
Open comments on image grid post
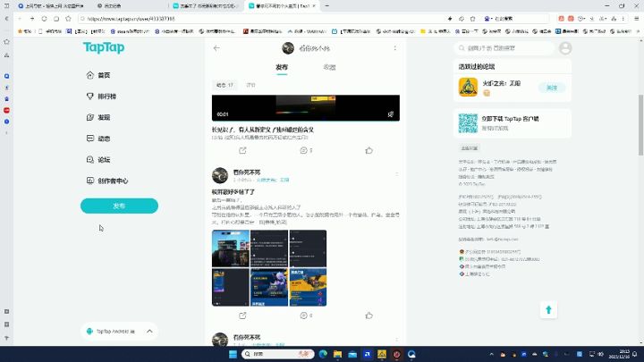point(306,316)
